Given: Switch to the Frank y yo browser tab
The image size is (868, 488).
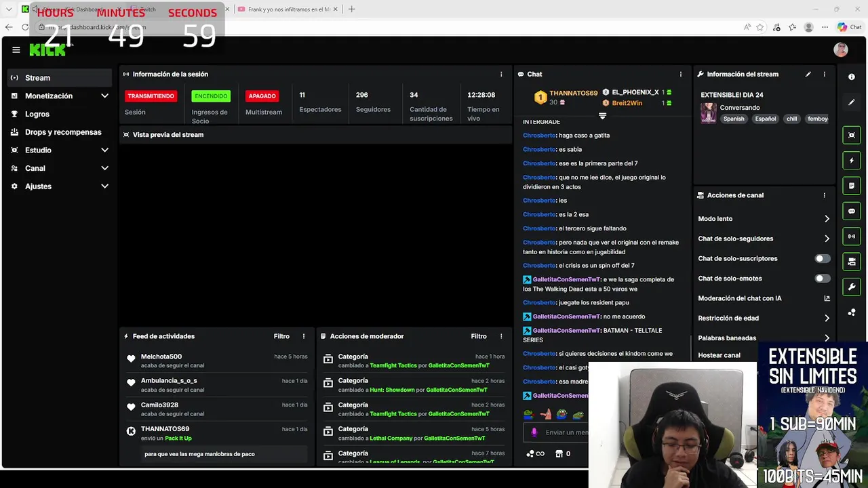Looking at the screenshot, I should pyautogui.click(x=288, y=9).
